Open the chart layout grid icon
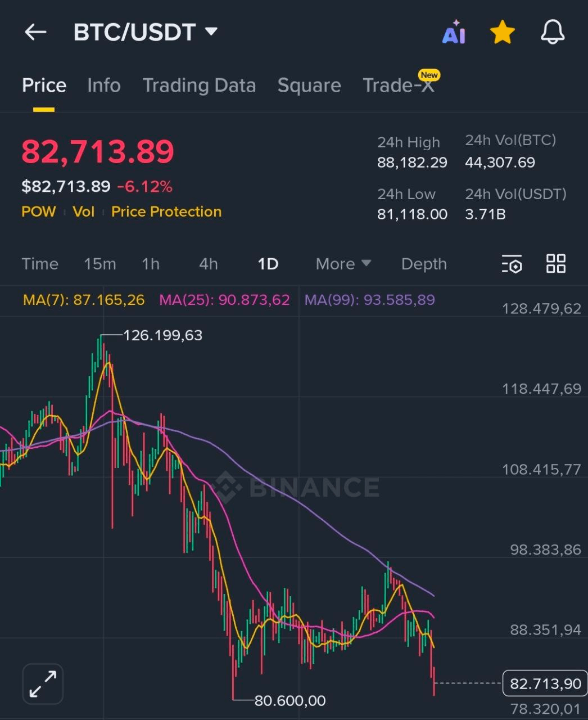Image resolution: width=588 pixels, height=720 pixels. tap(555, 263)
